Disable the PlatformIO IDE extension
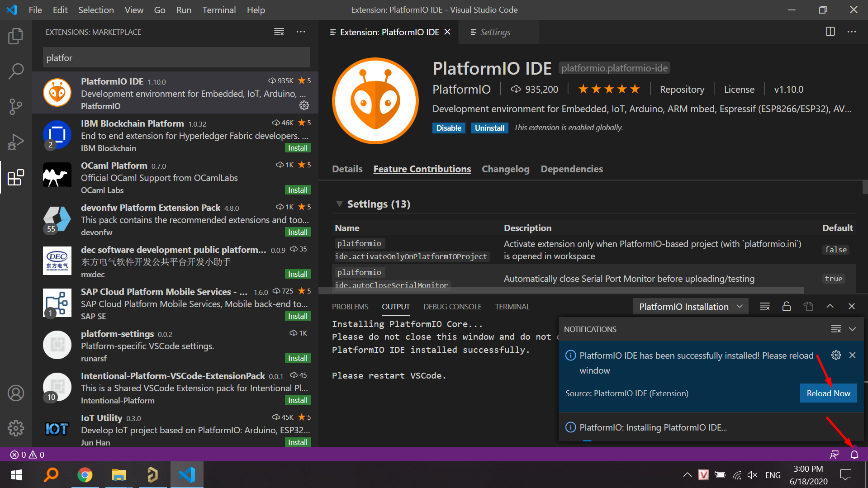This screenshot has height=488, width=868. pyautogui.click(x=448, y=128)
